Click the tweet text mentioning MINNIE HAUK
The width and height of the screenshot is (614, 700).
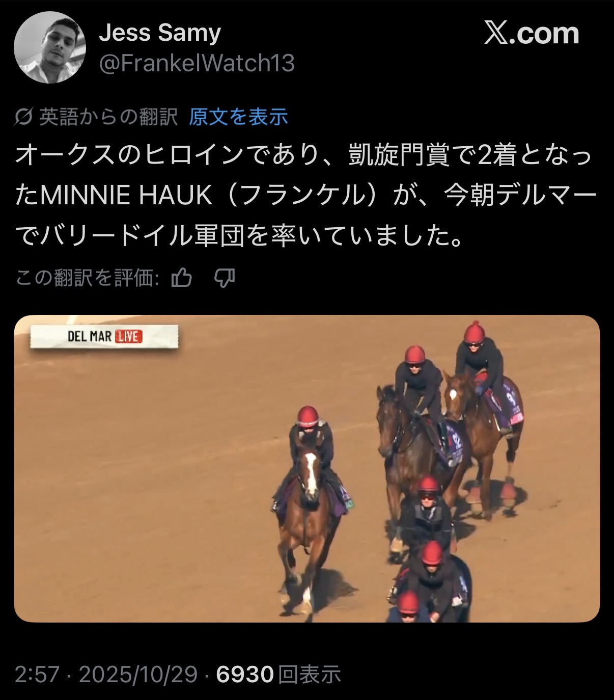tap(305, 196)
